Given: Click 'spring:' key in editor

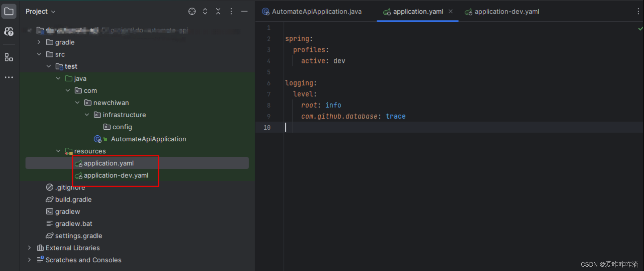Looking at the screenshot, I should [x=299, y=39].
